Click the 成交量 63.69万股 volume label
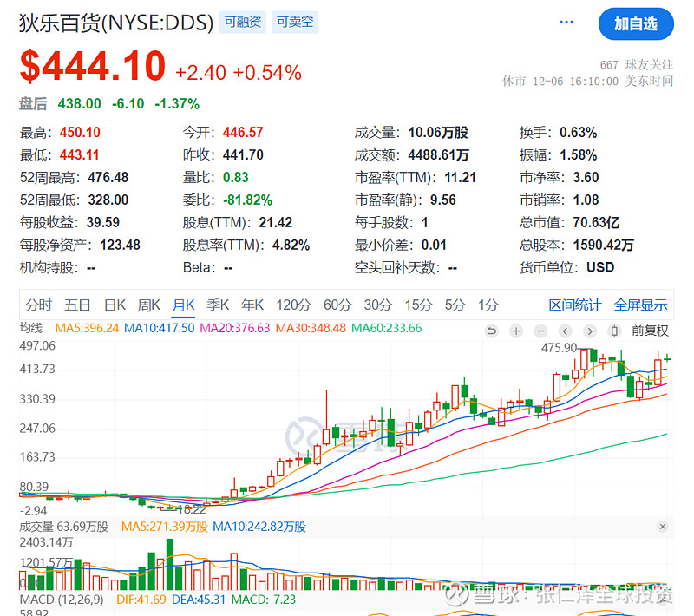The image size is (694, 616). (x=64, y=527)
